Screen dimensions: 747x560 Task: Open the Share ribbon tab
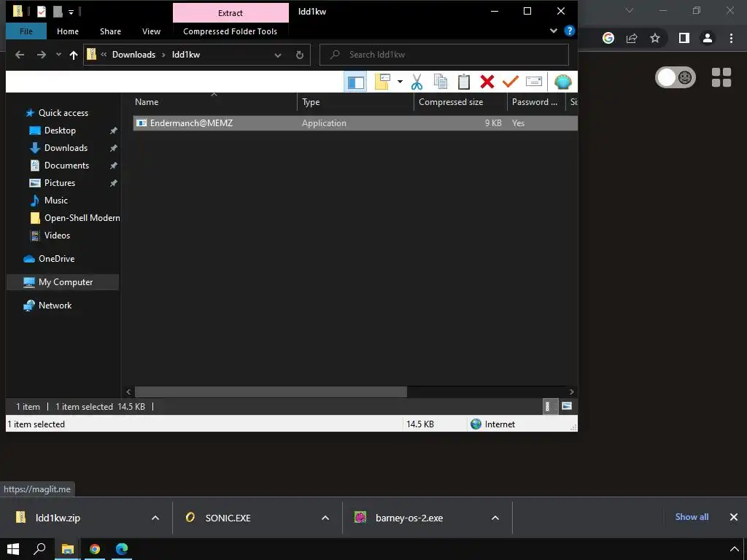[x=111, y=31]
